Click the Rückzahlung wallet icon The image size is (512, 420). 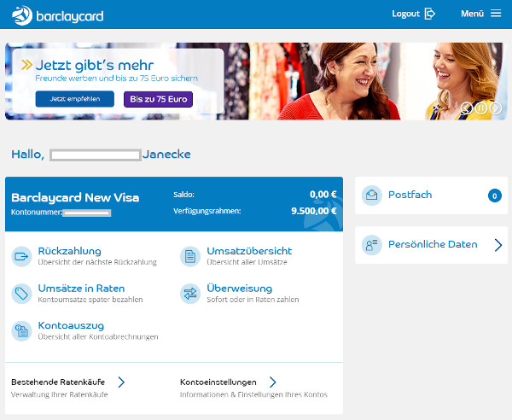21,256
